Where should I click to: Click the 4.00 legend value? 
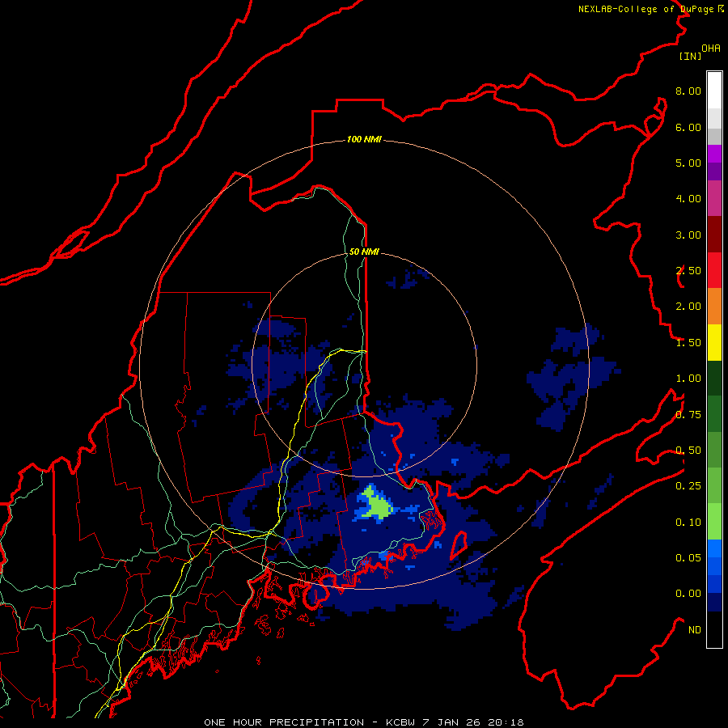click(688, 199)
